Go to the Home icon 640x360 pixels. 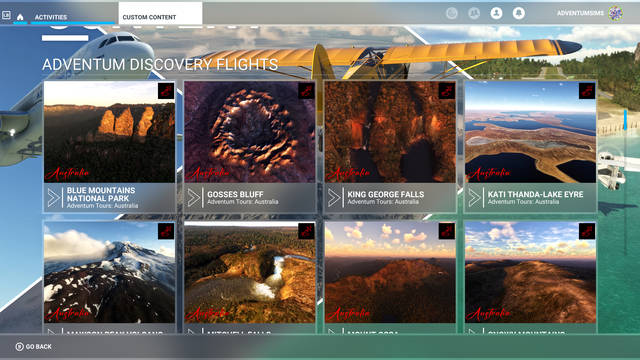[x=20, y=17]
